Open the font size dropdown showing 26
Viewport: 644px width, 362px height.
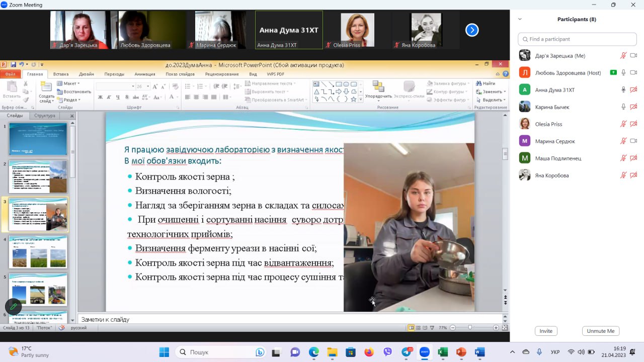pos(147,86)
